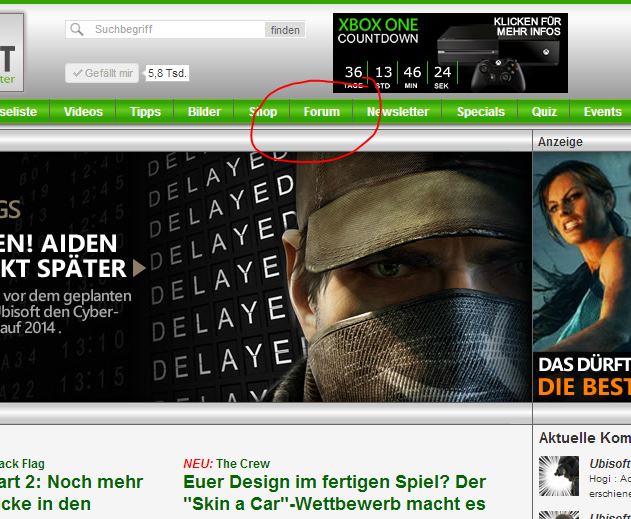Viewport: 631px width, 519px height.
Task: Choose Quiz in the navigation bar
Action: pos(544,112)
